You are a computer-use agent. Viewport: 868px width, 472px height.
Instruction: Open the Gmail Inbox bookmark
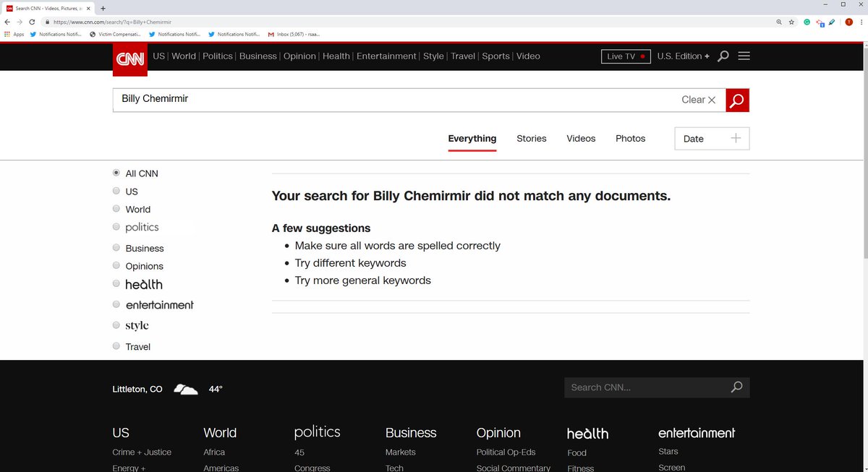point(294,34)
